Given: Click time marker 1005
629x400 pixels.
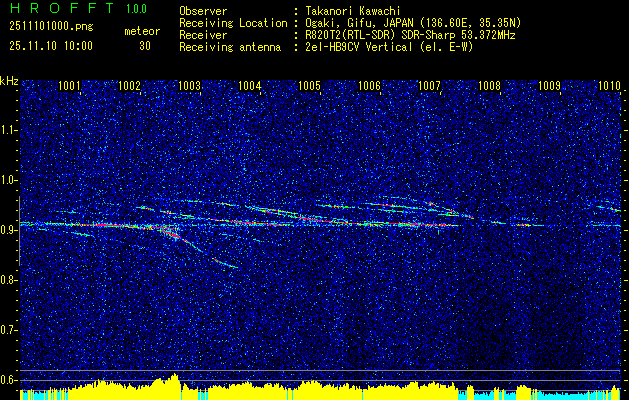Looking at the screenshot, I should (x=309, y=85).
